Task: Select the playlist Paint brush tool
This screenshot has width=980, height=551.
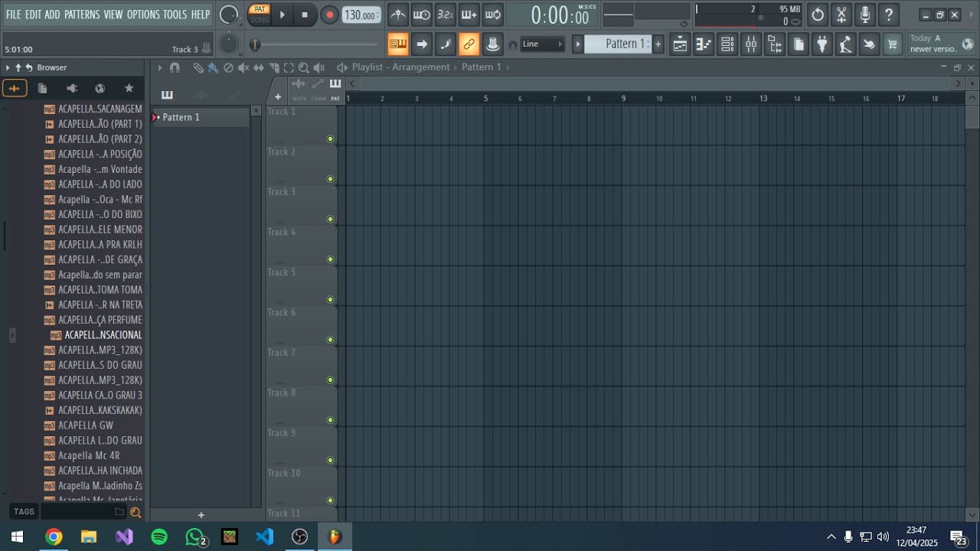Action: point(213,67)
